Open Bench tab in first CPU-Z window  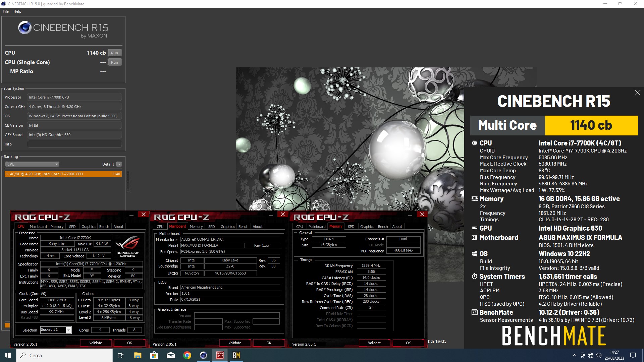click(x=104, y=227)
